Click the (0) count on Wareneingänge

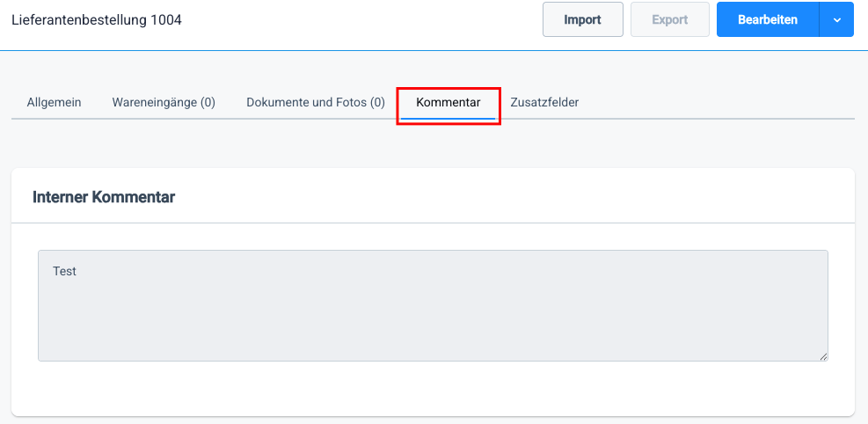(208, 102)
